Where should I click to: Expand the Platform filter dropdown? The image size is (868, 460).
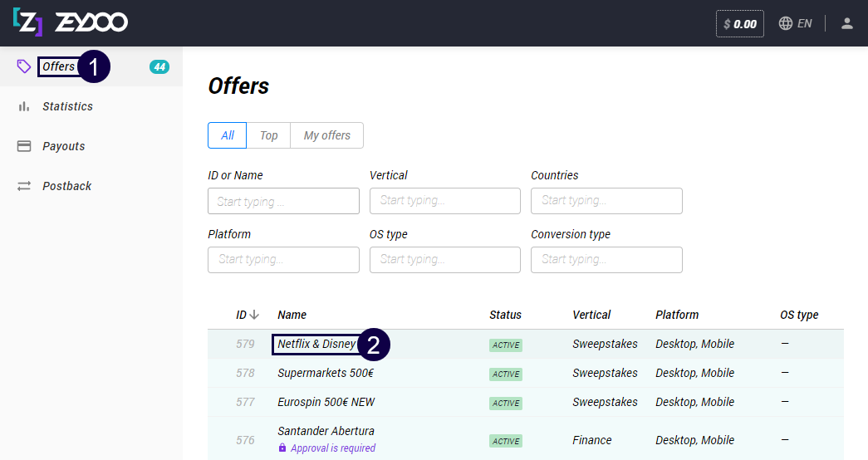(x=283, y=259)
